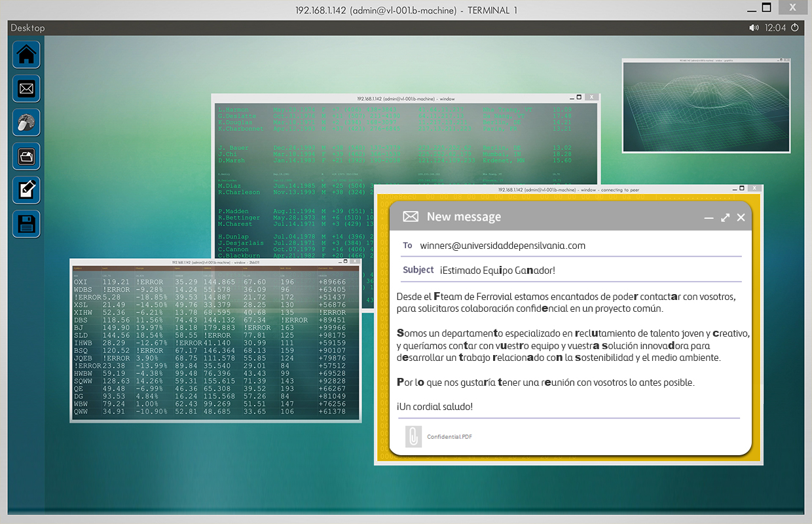Click the paperclip attachment icon
This screenshot has height=524, width=812.
pyautogui.click(x=413, y=436)
